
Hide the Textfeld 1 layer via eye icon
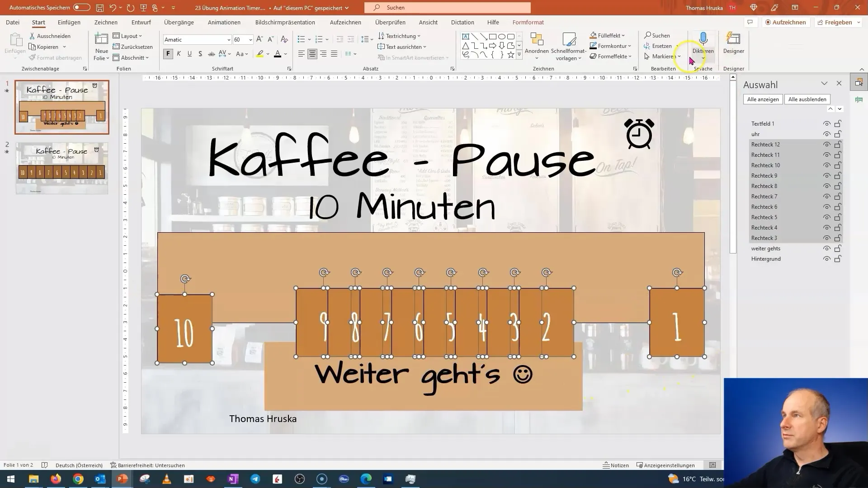pos(826,124)
